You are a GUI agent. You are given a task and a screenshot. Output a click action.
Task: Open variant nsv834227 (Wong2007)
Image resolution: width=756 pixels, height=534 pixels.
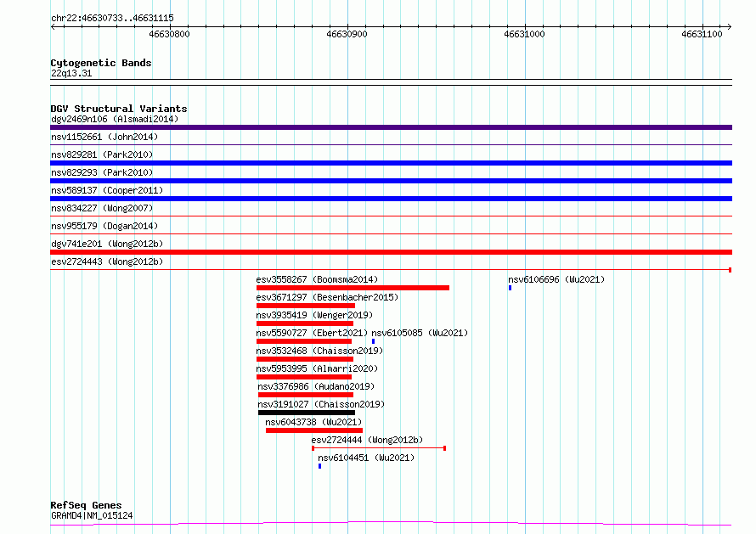point(102,208)
